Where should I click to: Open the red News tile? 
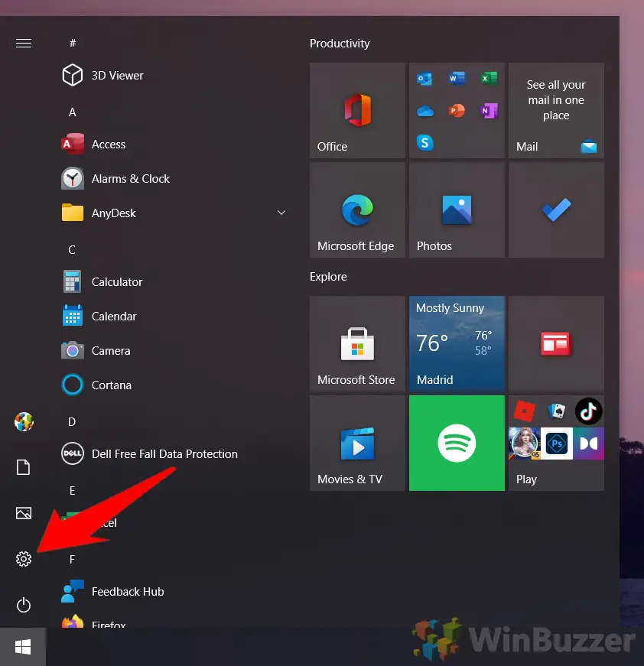pyautogui.click(x=556, y=343)
